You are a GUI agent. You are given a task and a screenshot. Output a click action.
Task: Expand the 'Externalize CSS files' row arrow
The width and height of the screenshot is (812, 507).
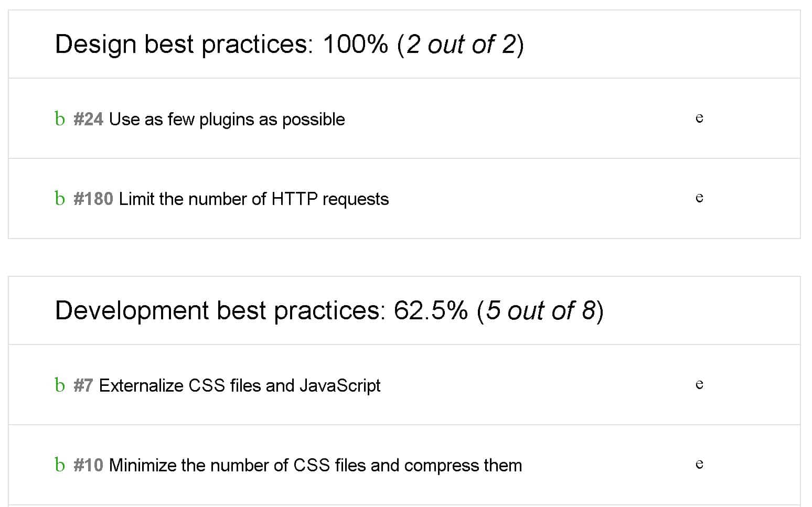point(699,385)
